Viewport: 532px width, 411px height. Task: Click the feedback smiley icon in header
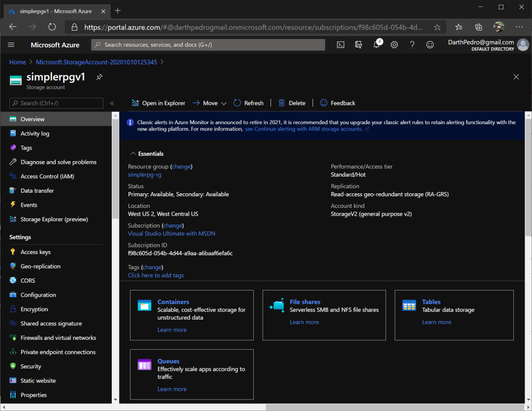tap(430, 45)
